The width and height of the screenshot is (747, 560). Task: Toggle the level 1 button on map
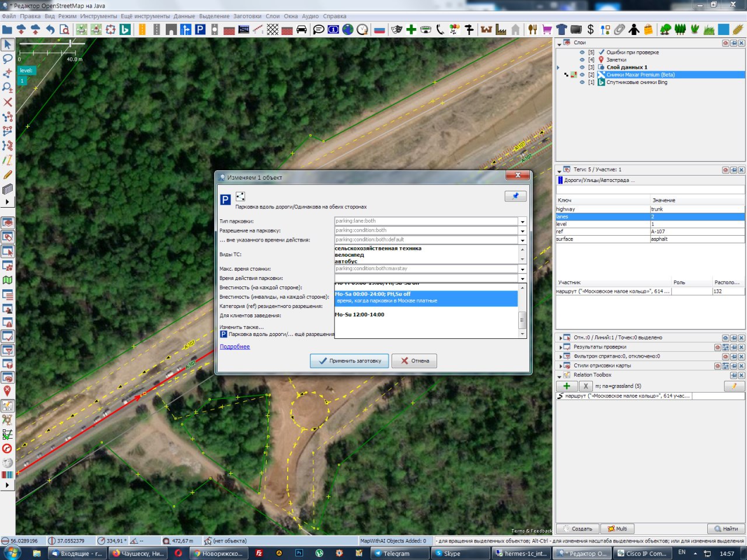point(22,81)
